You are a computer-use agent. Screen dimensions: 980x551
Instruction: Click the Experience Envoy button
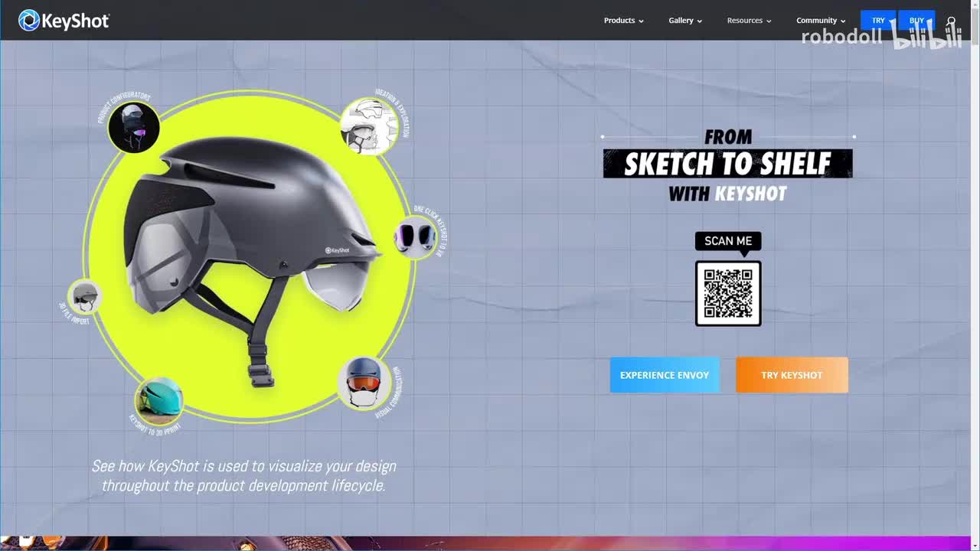665,375
